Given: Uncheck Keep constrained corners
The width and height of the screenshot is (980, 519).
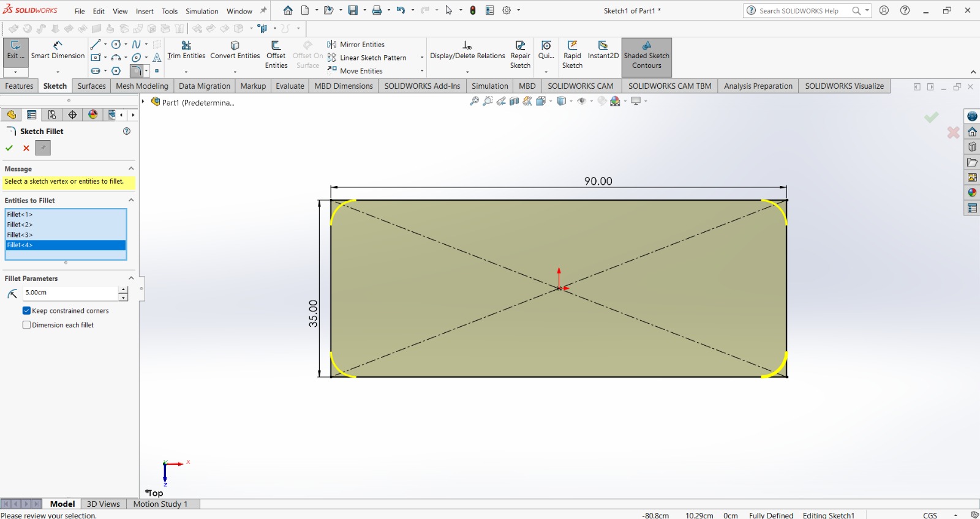Looking at the screenshot, I should click(x=27, y=311).
